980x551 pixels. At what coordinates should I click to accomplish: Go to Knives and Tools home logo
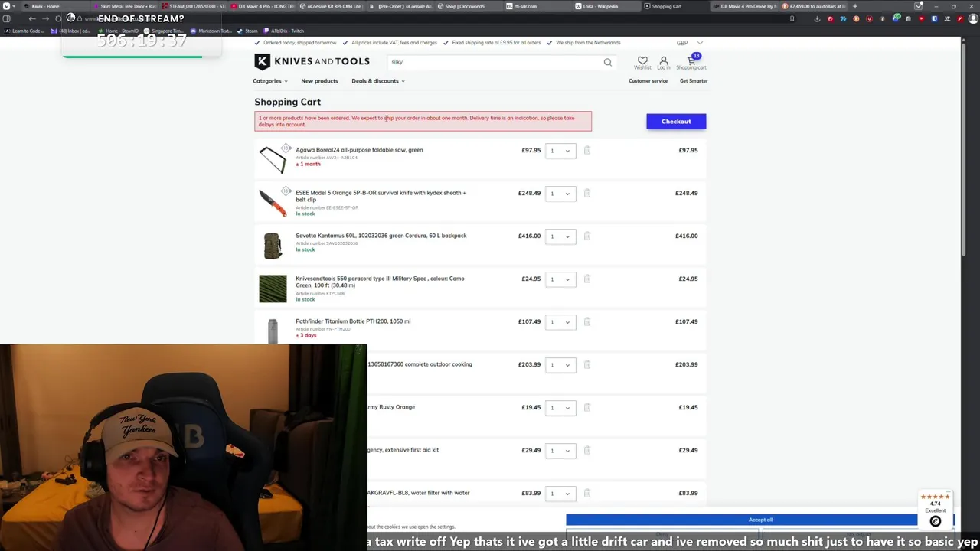(x=312, y=62)
